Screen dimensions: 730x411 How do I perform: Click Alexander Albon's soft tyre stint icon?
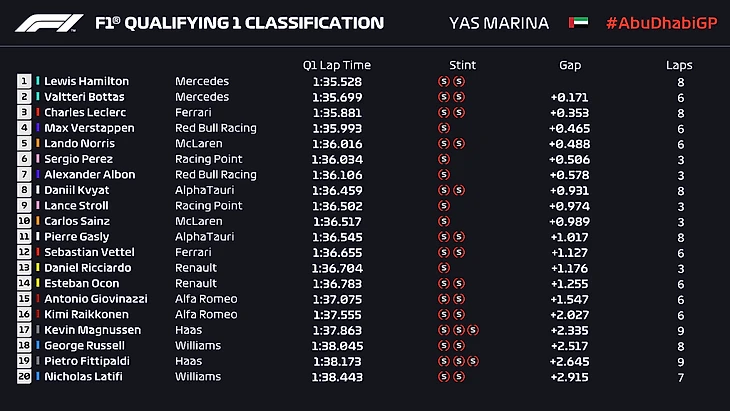(443, 174)
